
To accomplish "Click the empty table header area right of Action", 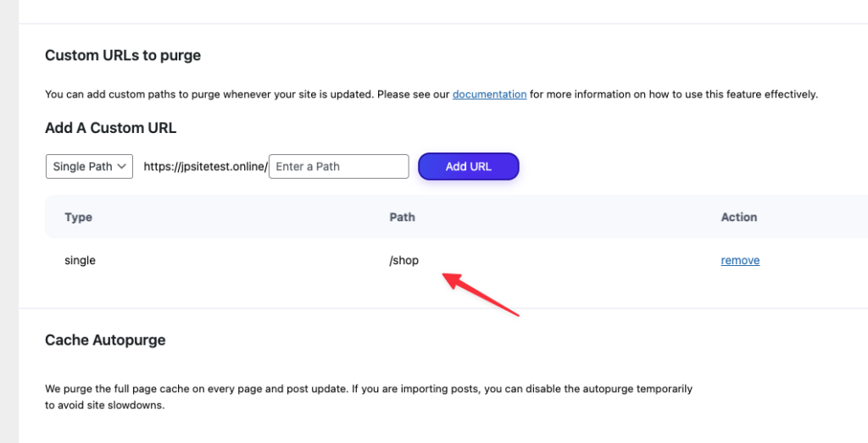I will click(814, 217).
